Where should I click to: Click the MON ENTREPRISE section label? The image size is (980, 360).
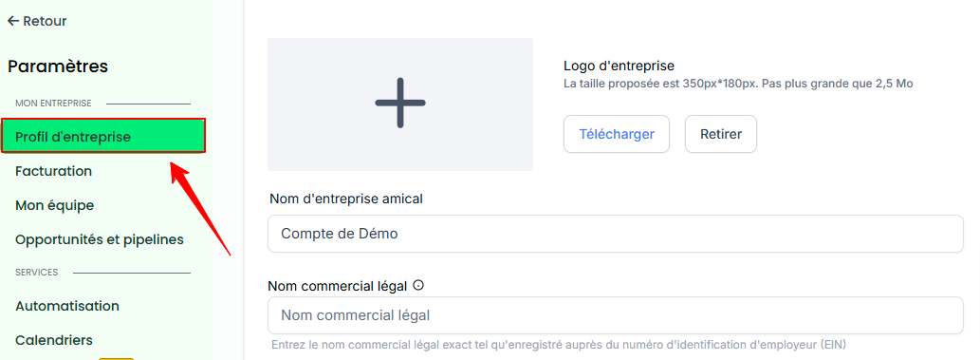[53, 104]
